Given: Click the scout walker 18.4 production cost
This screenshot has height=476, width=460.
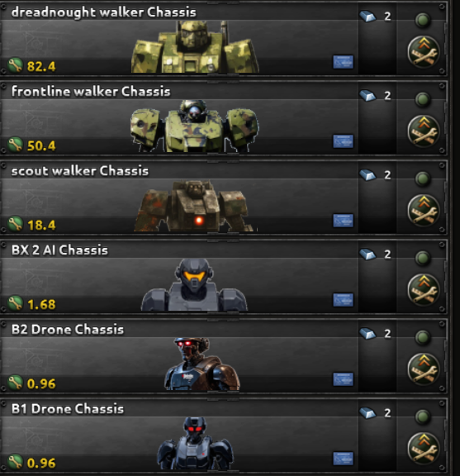Looking at the screenshot, I should pyautogui.click(x=41, y=226).
